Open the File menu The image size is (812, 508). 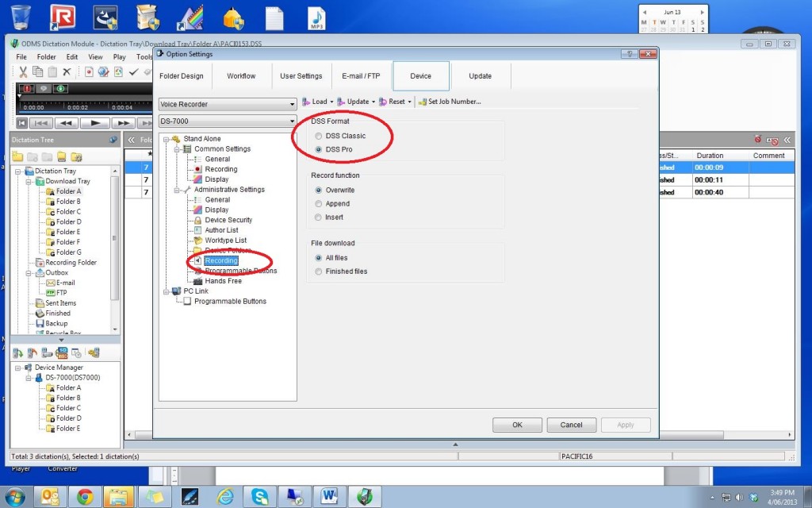click(x=21, y=56)
